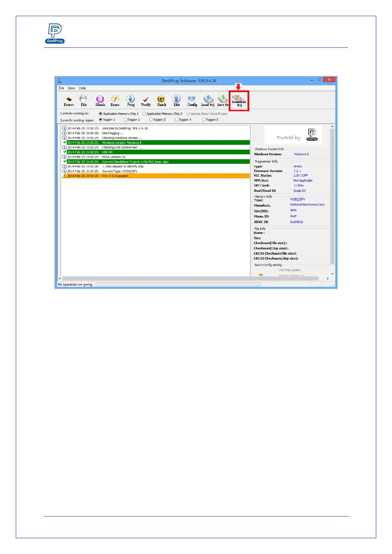Select the 'Windows version: Windows 8' log line

pos(156,143)
